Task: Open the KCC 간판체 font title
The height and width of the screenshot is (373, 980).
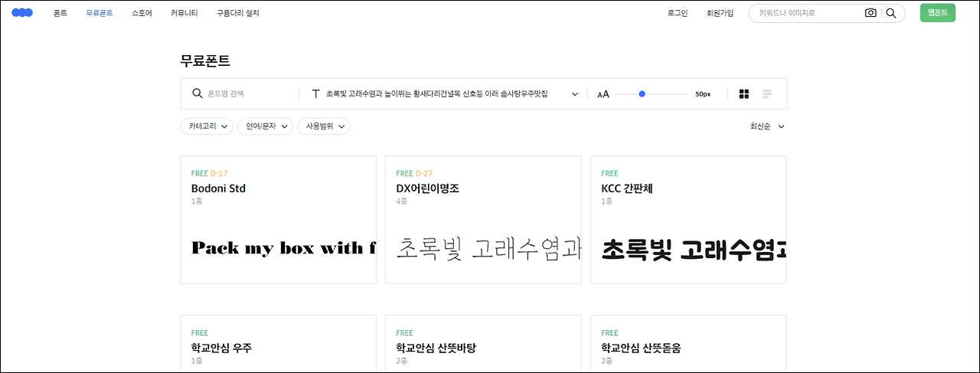Action: [627, 188]
